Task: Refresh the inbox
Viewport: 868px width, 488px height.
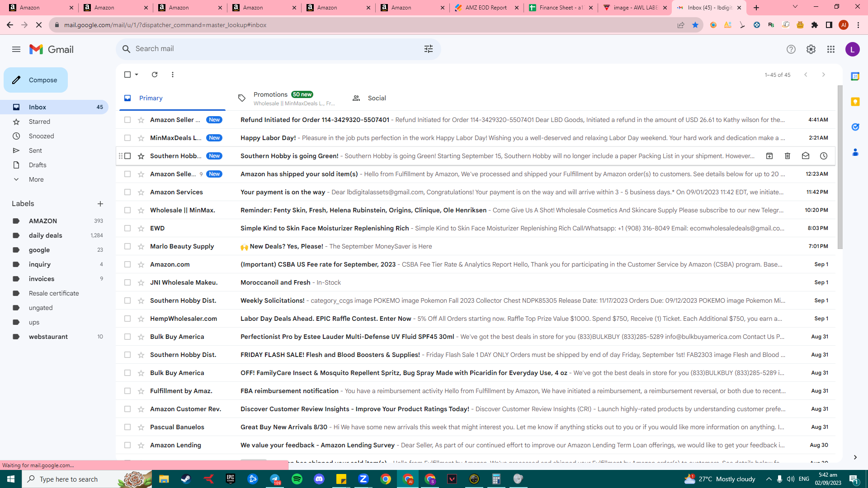Action: tap(155, 75)
